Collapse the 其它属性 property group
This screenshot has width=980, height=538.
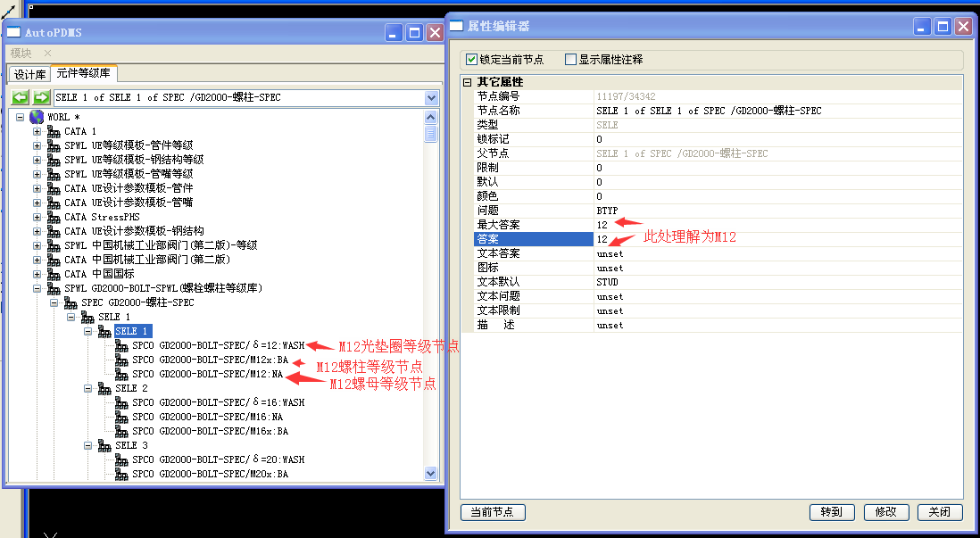467,82
